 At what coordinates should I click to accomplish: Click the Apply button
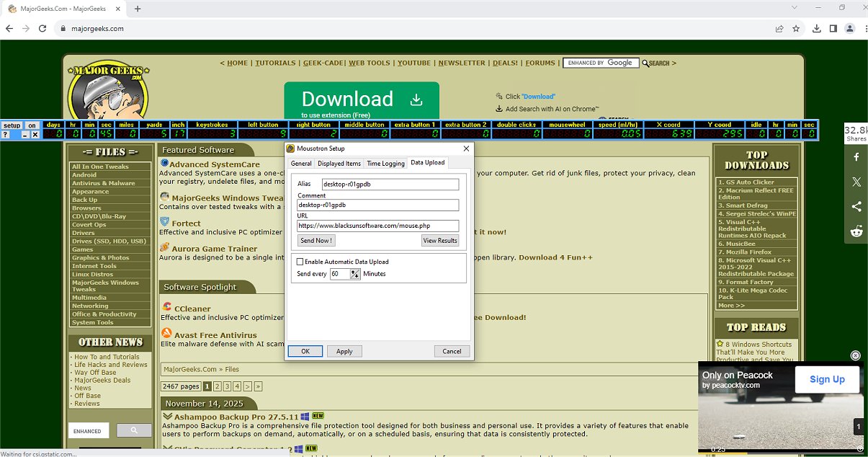tap(344, 351)
